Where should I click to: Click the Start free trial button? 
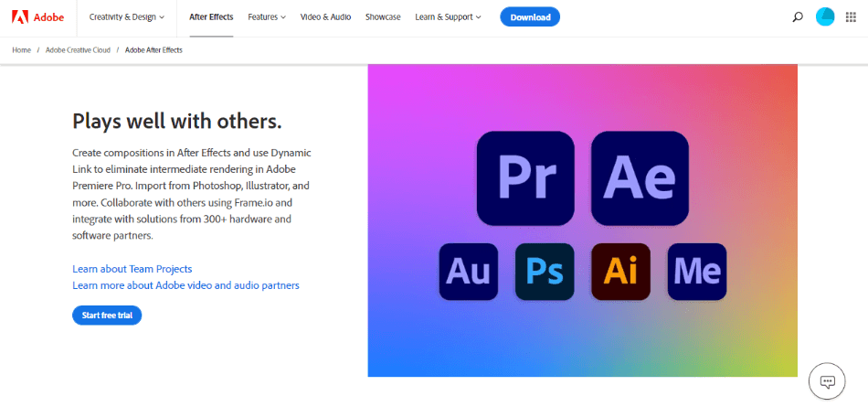click(x=107, y=316)
